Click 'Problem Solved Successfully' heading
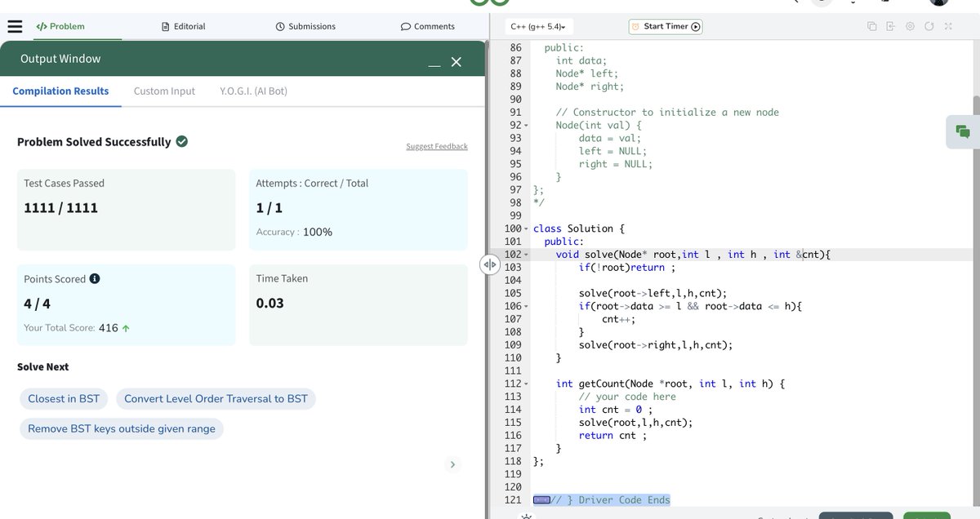Screen dimensions: 980x519 coord(94,142)
